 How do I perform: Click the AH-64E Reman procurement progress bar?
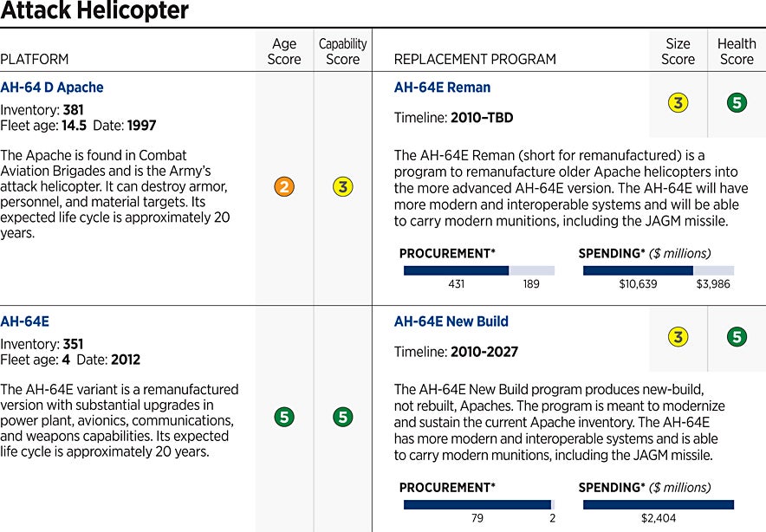479,270
